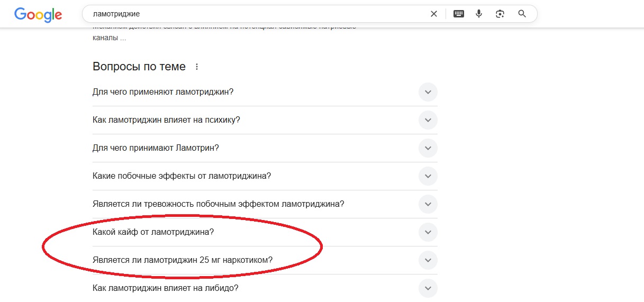This screenshot has width=644, height=302.
Task: Click into the search field containing "ламотриджие"
Action: point(254,14)
